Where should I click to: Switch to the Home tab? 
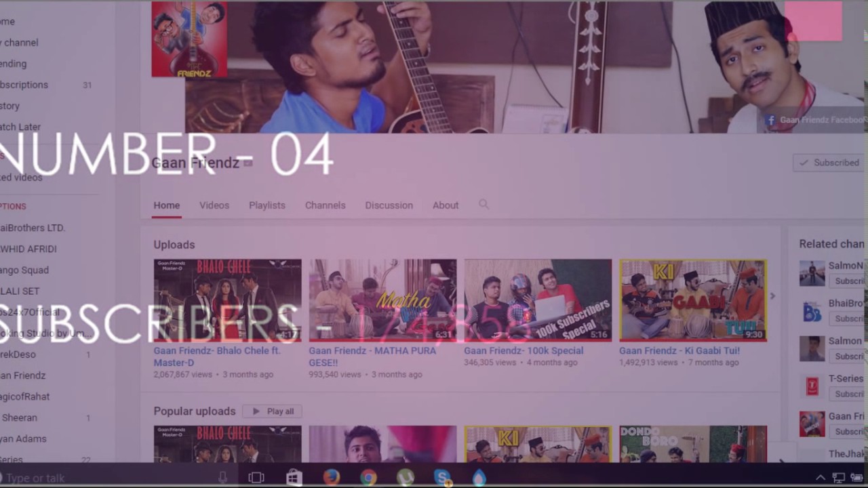(x=166, y=205)
